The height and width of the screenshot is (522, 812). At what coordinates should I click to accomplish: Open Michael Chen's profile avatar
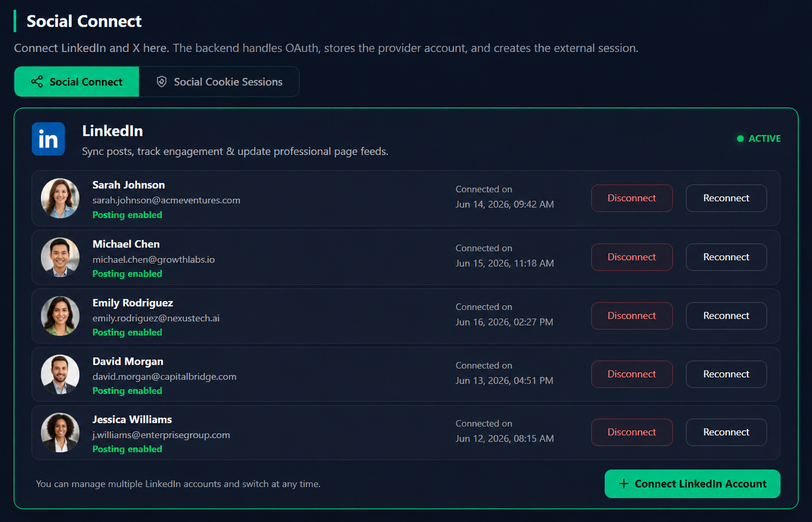[x=60, y=257]
